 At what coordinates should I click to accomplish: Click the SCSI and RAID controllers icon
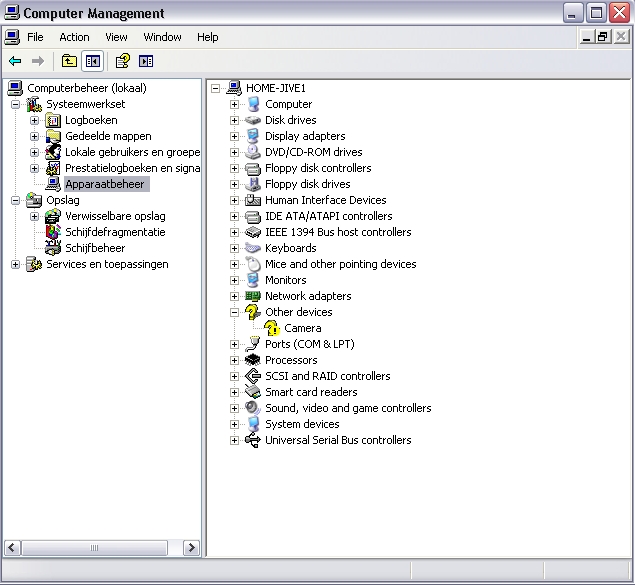coord(253,376)
